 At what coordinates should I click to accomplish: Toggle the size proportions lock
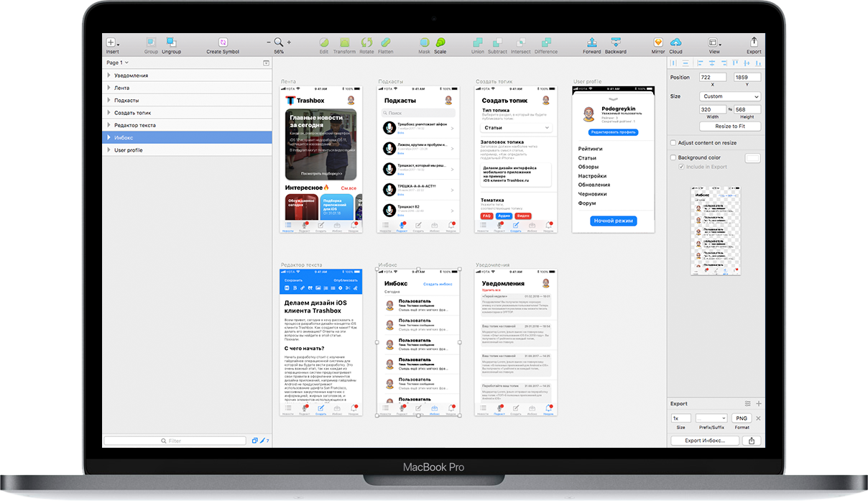coord(731,110)
